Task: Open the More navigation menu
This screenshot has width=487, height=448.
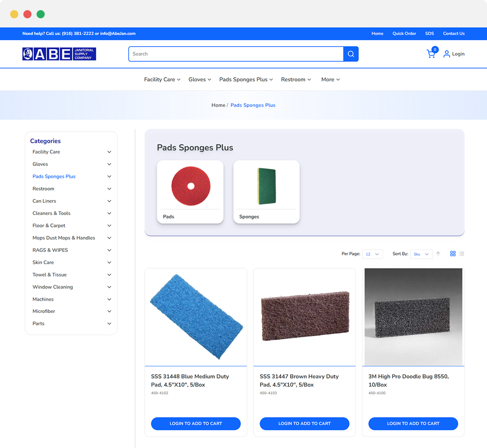Action: (x=330, y=80)
